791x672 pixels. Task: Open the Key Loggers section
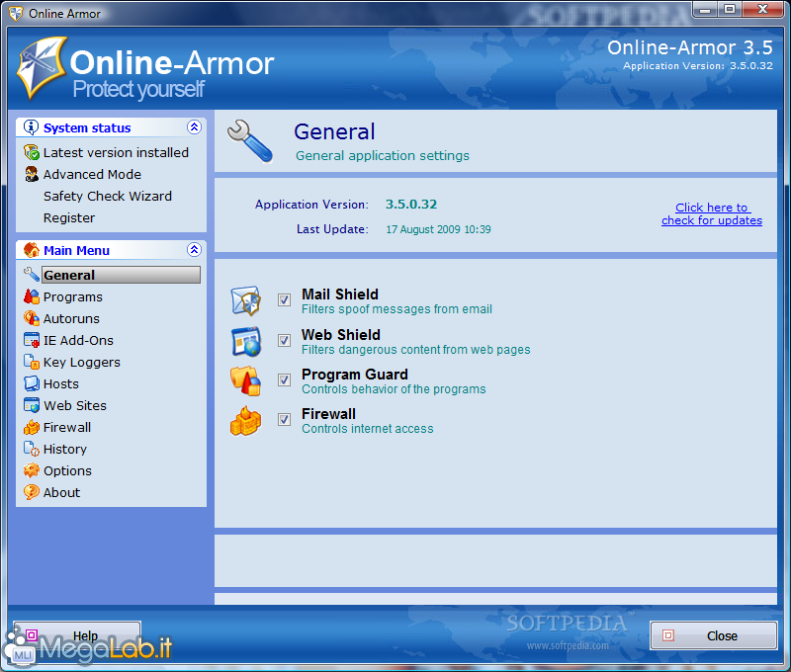[x=82, y=363]
